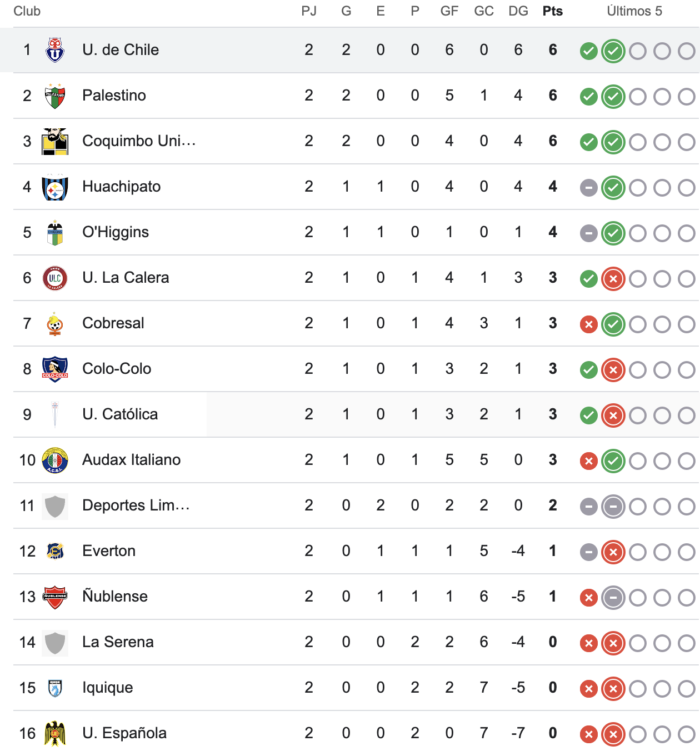Open the Últimos 5 column header
Viewport: 700px width, 751px height.
[635, 11]
